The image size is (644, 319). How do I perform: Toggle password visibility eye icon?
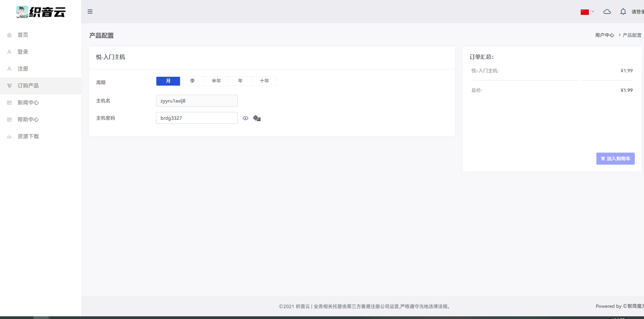pos(246,118)
